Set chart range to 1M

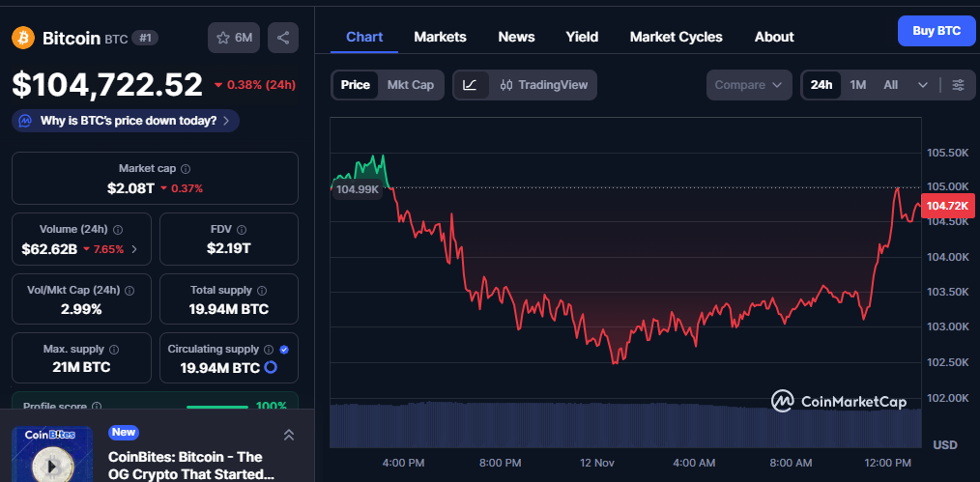[x=857, y=85]
